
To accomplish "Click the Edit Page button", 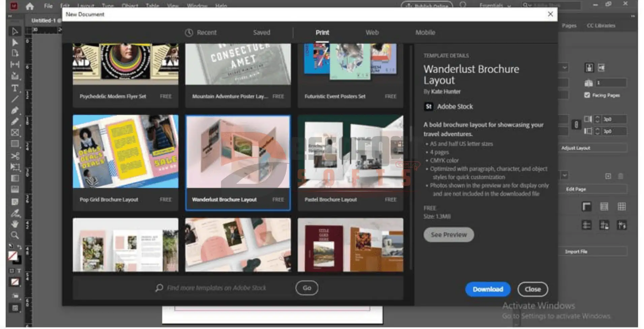I will pyautogui.click(x=593, y=189).
